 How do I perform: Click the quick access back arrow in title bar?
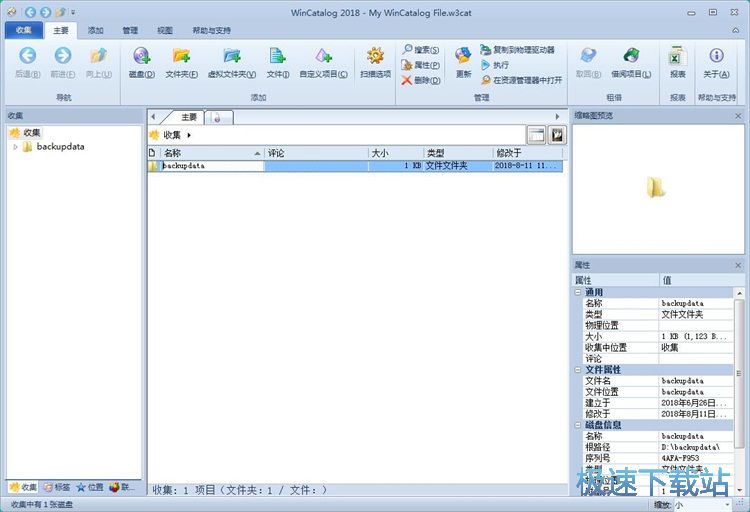pos(30,12)
